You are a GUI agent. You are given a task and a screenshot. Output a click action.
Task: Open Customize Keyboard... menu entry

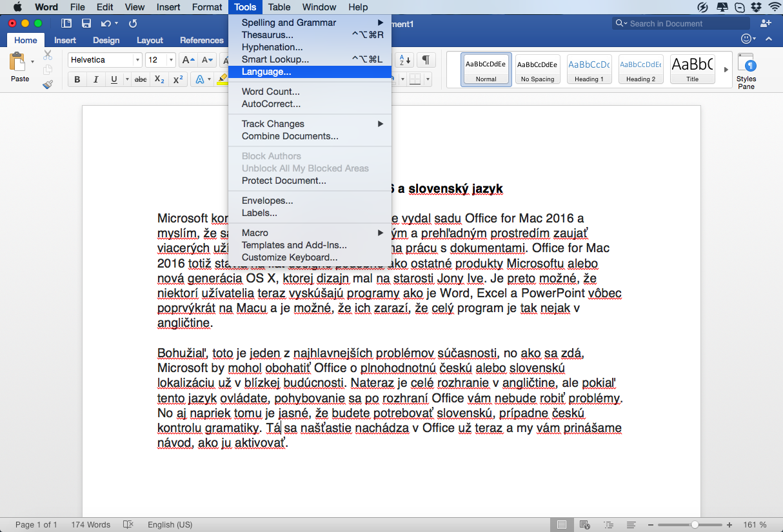coord(310,257)
